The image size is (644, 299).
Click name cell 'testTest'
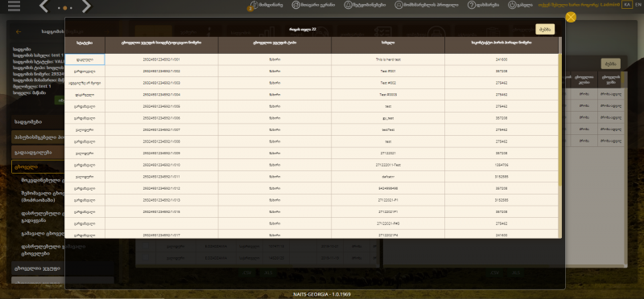tap(388, 129)
